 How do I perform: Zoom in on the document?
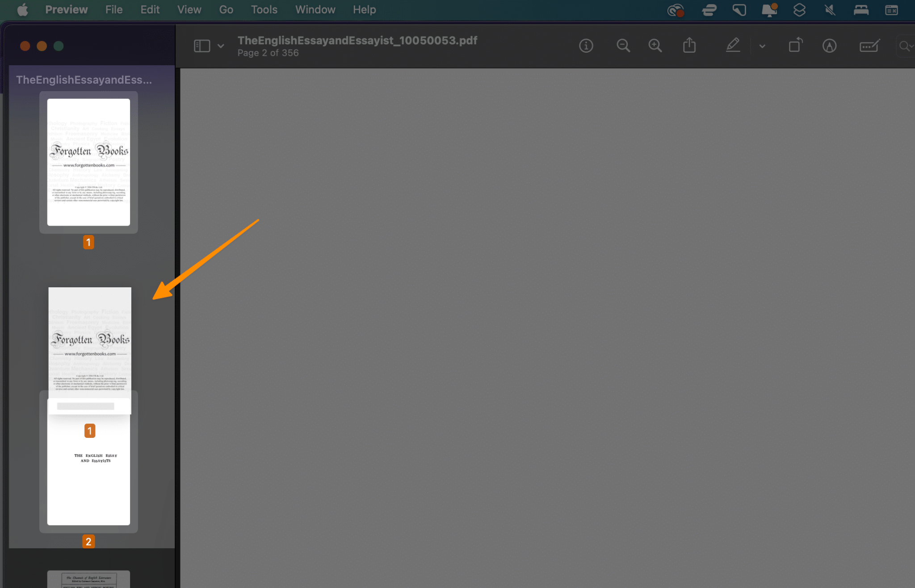(655, 46)
